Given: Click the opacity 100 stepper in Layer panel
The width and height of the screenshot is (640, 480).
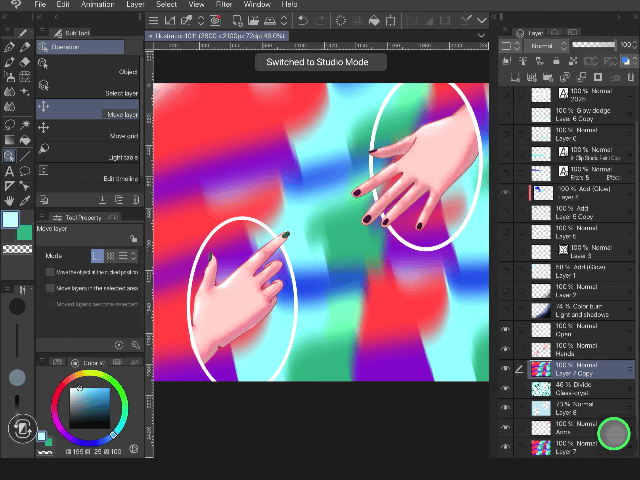Looking at the screenshot, I should click(x=635, y=45).
